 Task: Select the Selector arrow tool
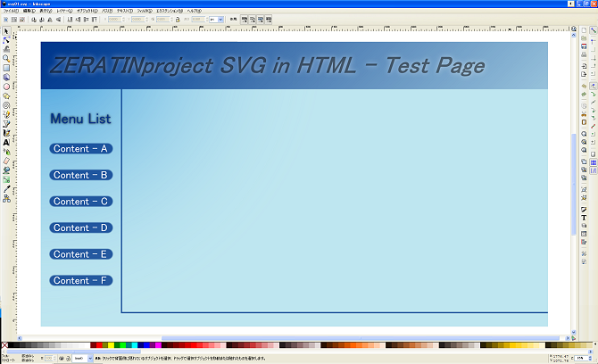[6, 31]
